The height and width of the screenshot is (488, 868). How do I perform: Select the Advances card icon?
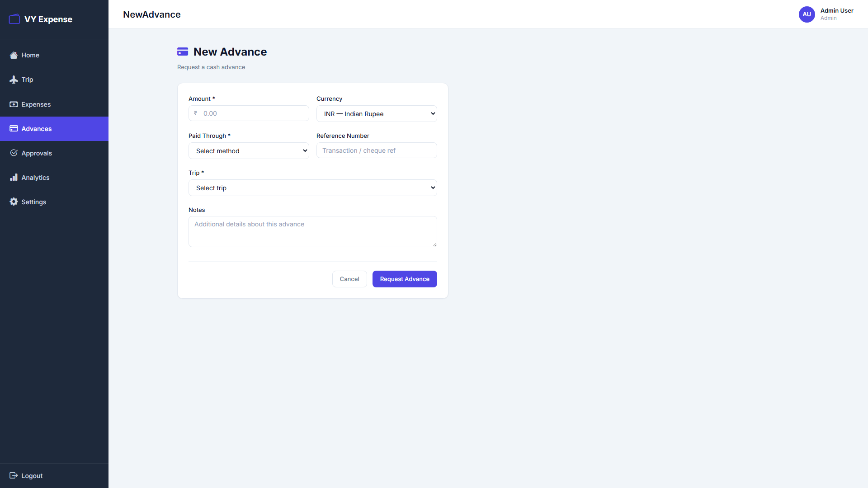click(14, 129)
